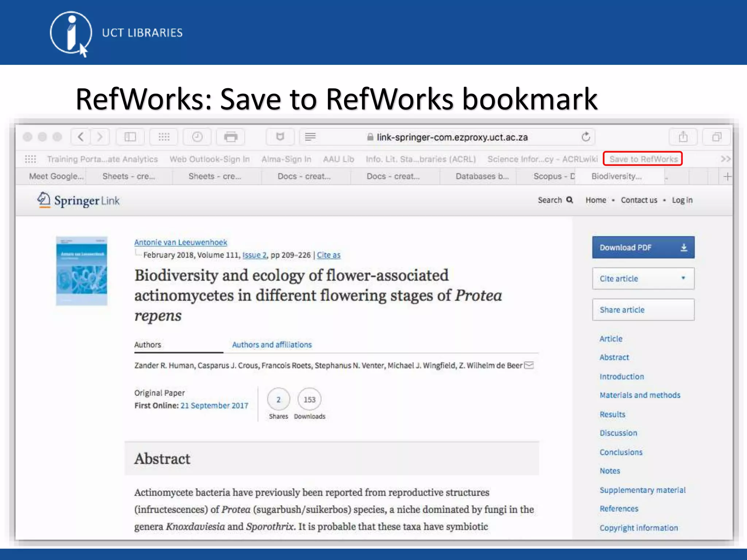Show Reader view lines icon
Viewport: 747px width, 560px height.
[x=310, y=137]
